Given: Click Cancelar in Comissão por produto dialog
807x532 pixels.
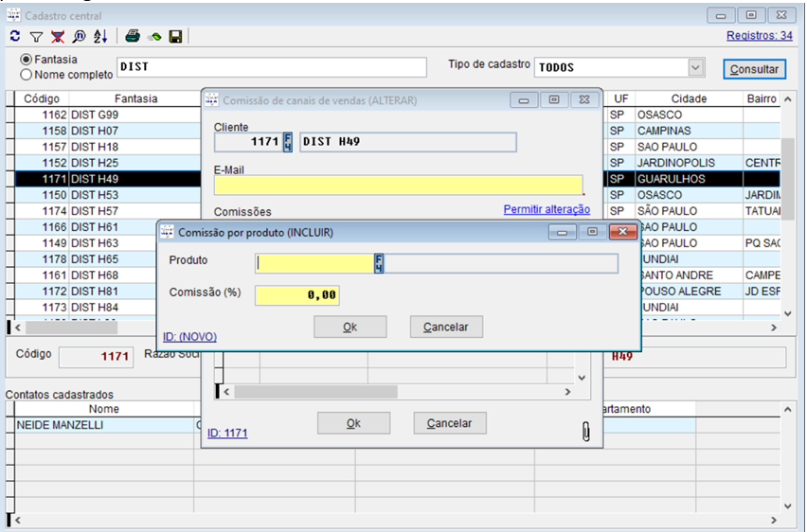Looking at the screenshot, I should point(445,327).
